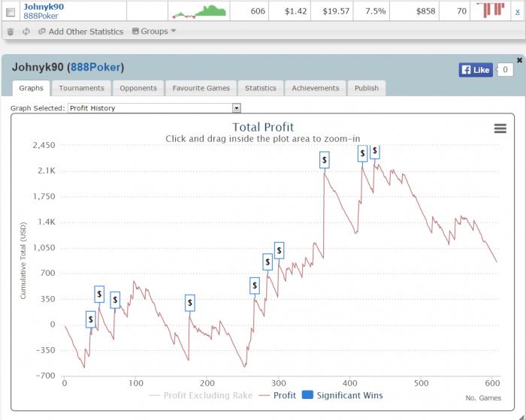526x420 pixels.
Task: Toggle the Profit legend series
Action: click(277, 395)
